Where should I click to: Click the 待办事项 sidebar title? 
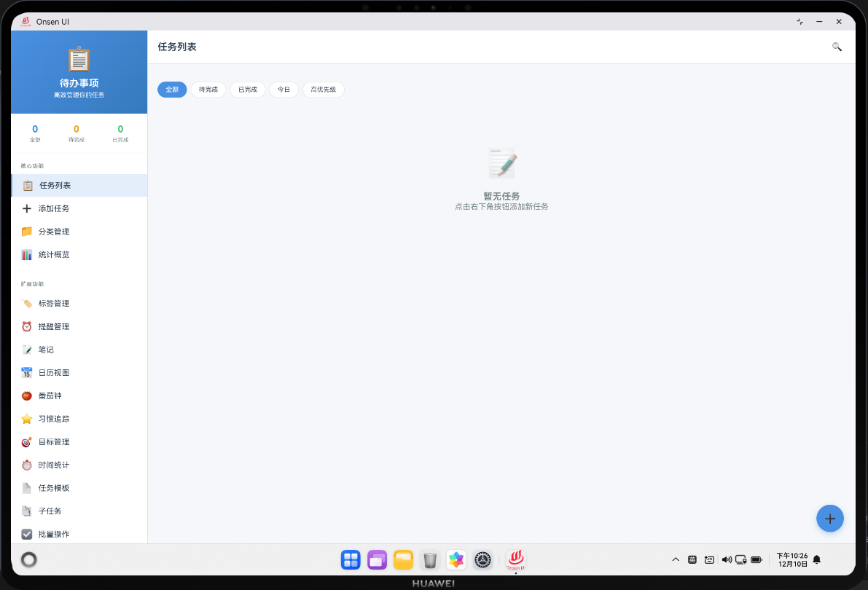point(79,83)
